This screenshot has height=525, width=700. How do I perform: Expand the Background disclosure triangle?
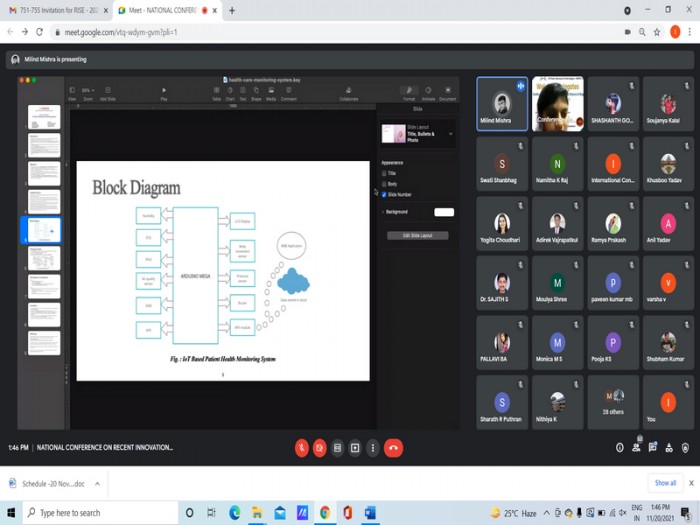pyautogui.click(x=384, y=212)
